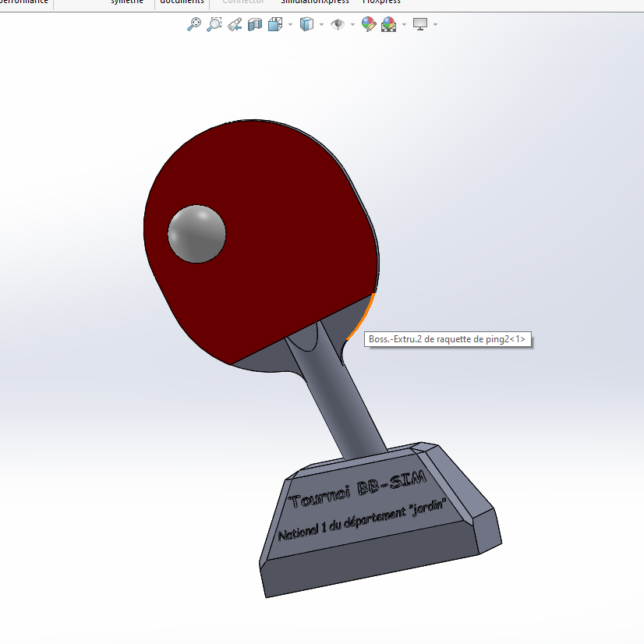
Task: Expand the Apply Scene dropdown arrow
Action: click(402, 24)
